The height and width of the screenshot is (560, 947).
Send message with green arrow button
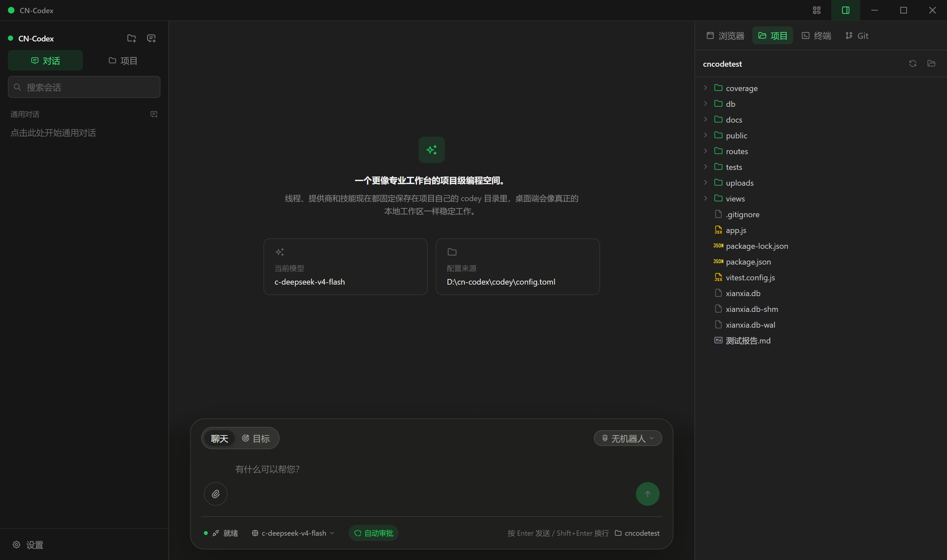click(x=647, y=494)
